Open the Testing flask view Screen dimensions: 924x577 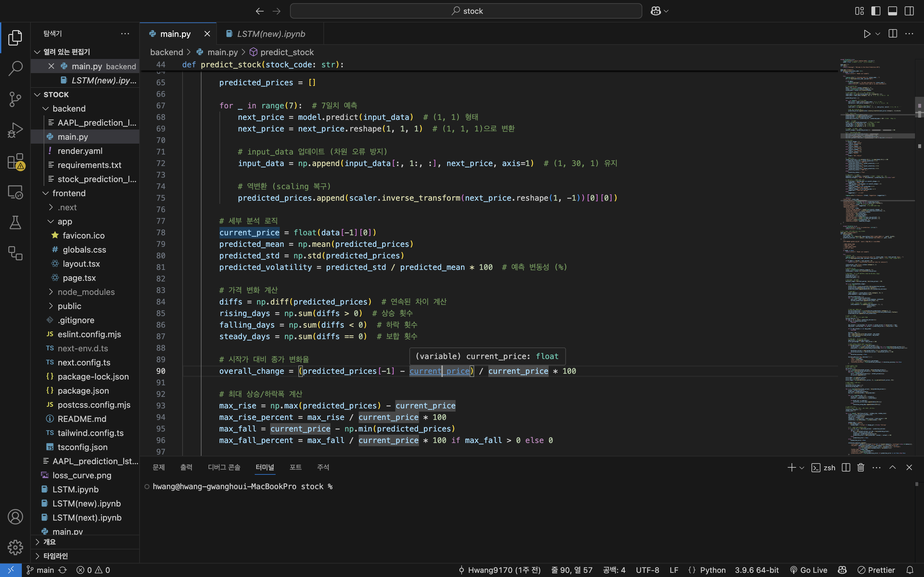15,222
